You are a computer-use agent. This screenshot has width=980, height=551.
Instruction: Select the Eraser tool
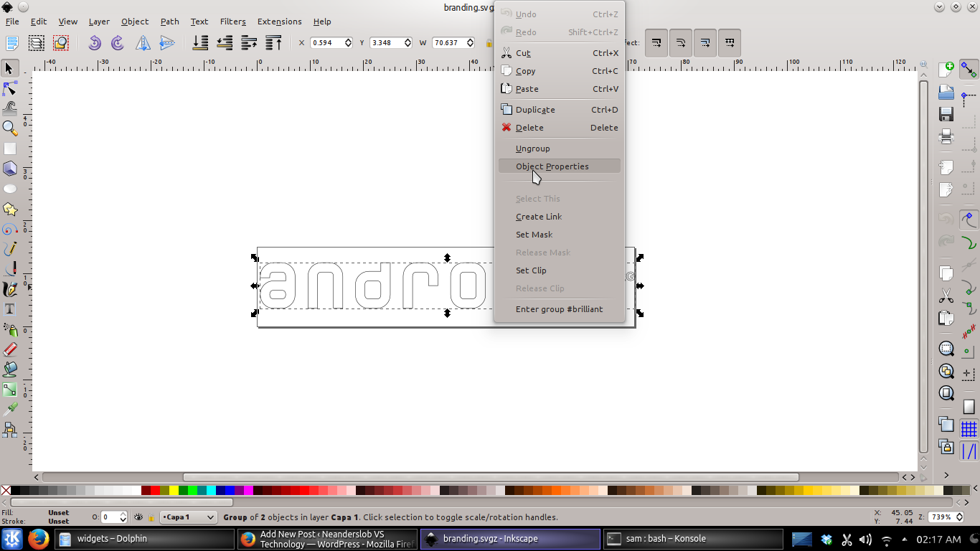(x=10, y=349)
